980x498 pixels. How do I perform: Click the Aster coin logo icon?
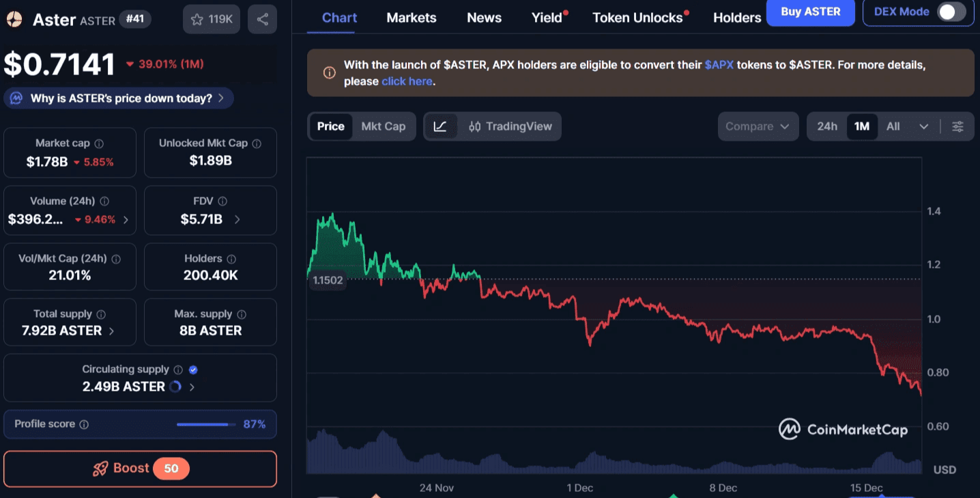(x=14, y=19)
